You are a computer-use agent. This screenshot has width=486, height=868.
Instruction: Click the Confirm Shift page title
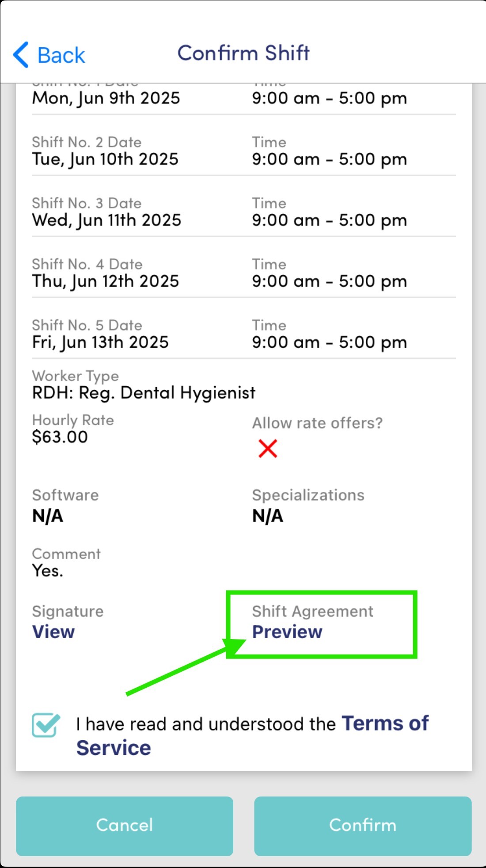pos(243,53)
